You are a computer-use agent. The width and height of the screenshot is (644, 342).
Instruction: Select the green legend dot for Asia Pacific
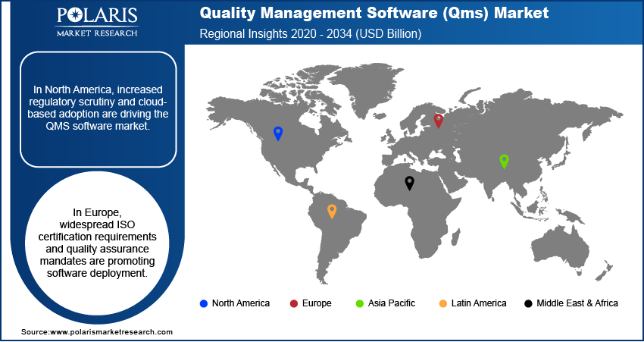361,303
